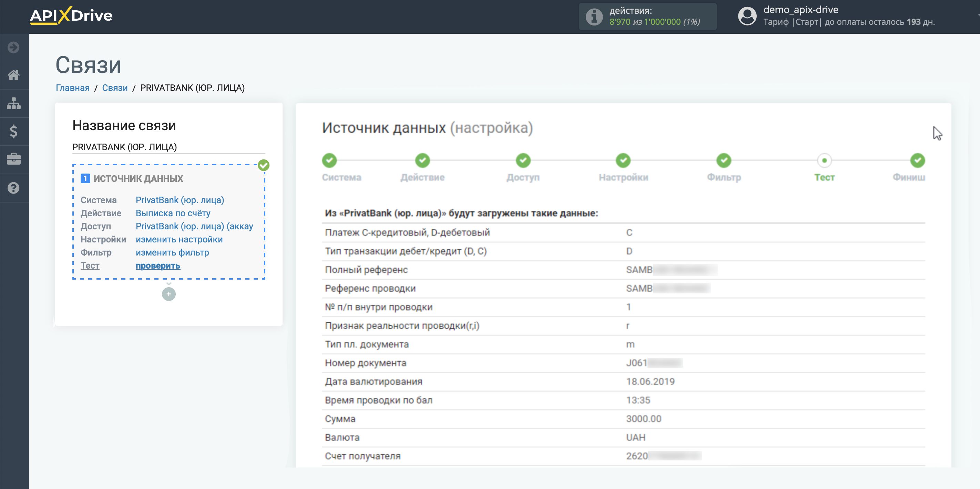Click the ApiX-Drive logo
The height and width of the screenshot is (489, 980).
(x=71, y=15)
